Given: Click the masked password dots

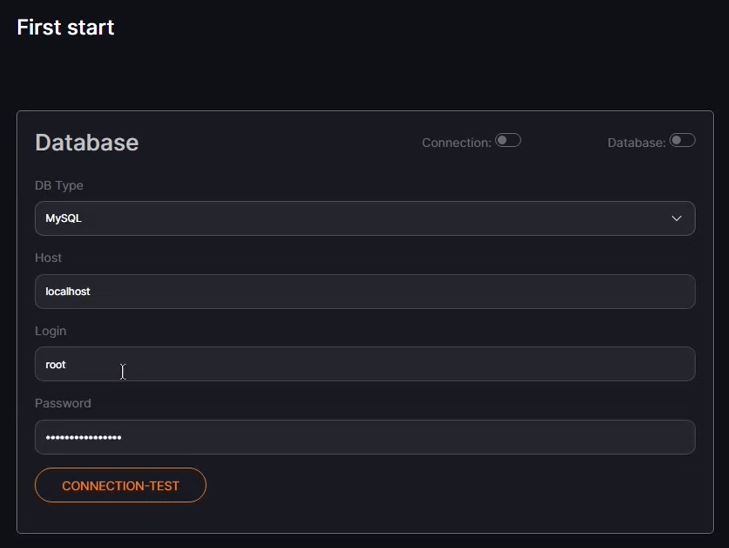Looking at the screenshot, I should (x=84, y=437).
